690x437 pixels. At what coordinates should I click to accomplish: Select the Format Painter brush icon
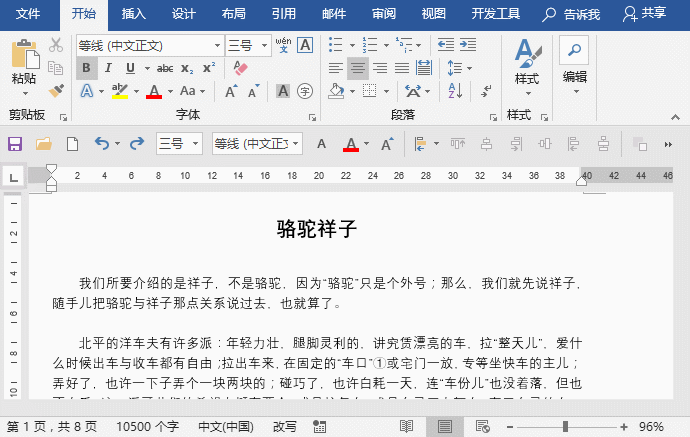pos(56,91)
